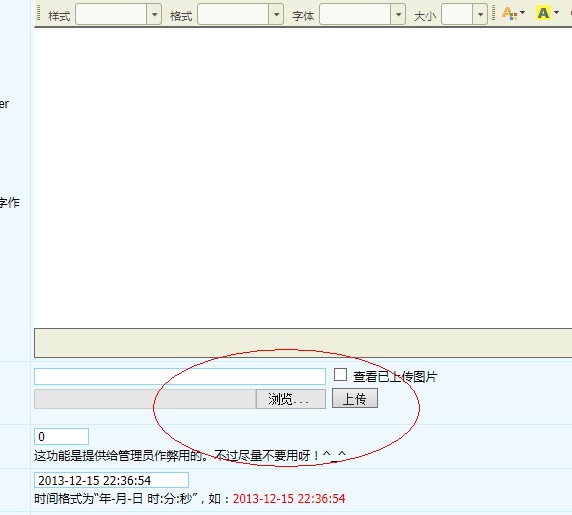The image size is (572, 515).
Task: Expand the 字体 font dropdown
Action: [398, 14]
